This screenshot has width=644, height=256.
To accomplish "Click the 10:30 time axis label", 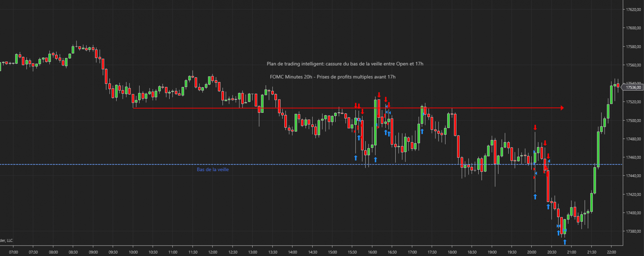I will (x=153, y=252).
